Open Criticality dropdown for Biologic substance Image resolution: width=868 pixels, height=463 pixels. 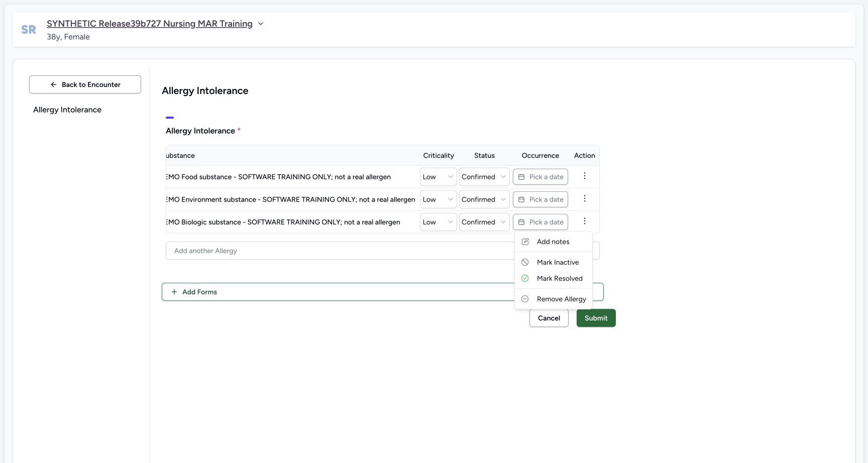(x=439, y=222)
